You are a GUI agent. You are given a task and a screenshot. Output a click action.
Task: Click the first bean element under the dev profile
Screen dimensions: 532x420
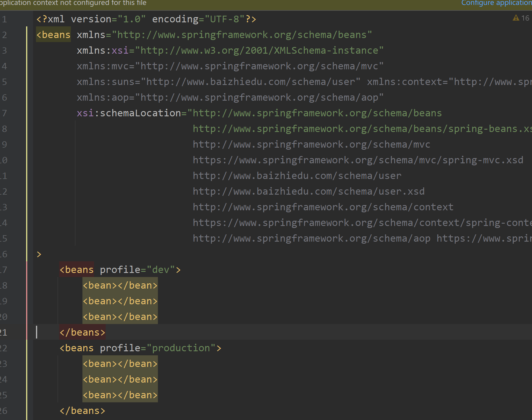click(x=120, y=285)
